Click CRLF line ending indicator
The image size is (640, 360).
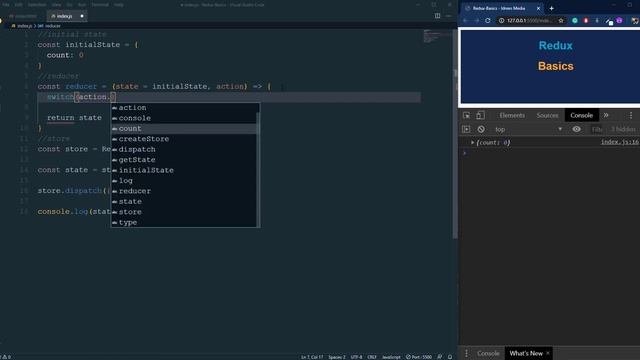pos(372,357)
